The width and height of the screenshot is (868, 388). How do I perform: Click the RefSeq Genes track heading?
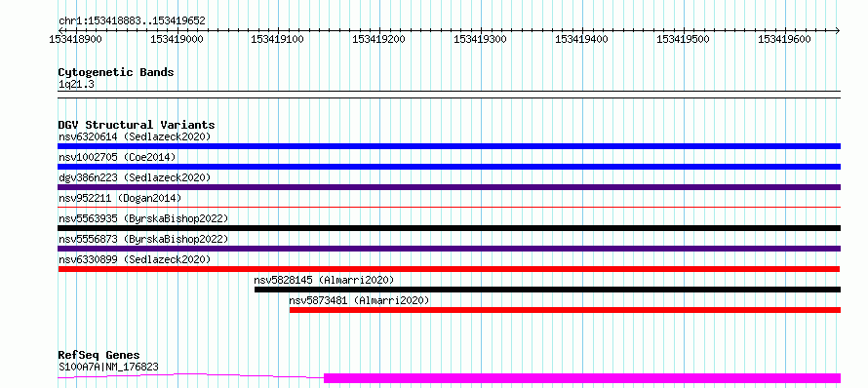coord(99,355)
